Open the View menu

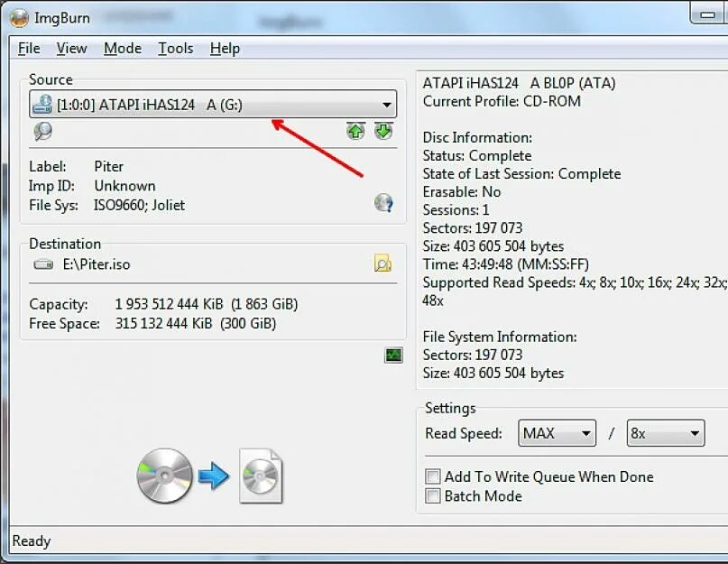(71, 49)
